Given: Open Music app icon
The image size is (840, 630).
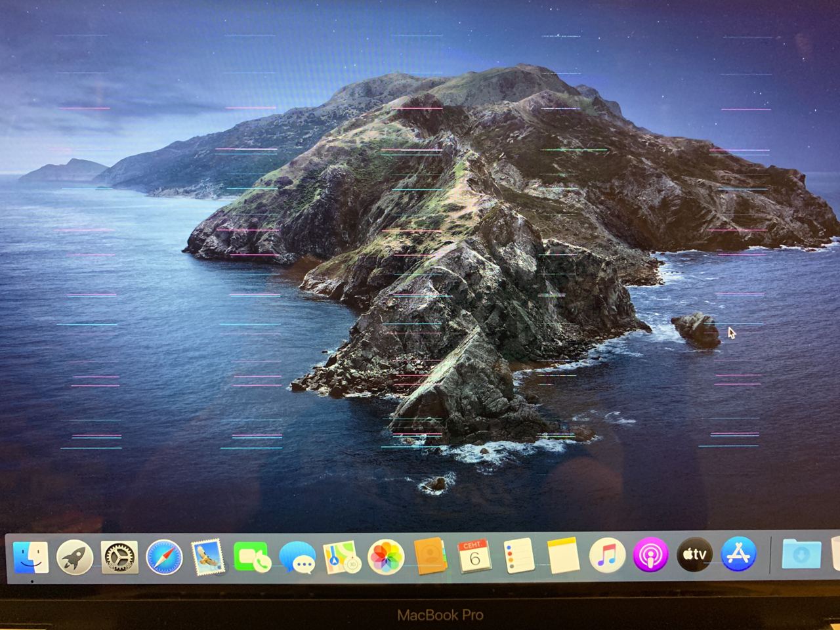Looking at the screenshot, I should 607,556.
